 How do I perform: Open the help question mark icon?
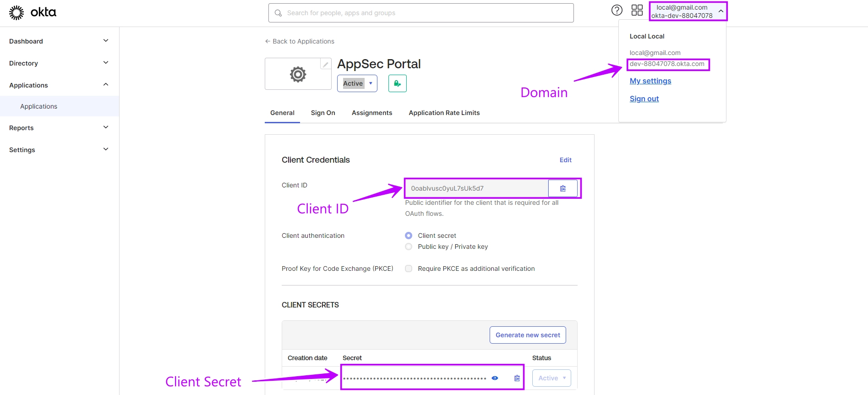click(x=617, y=10)
